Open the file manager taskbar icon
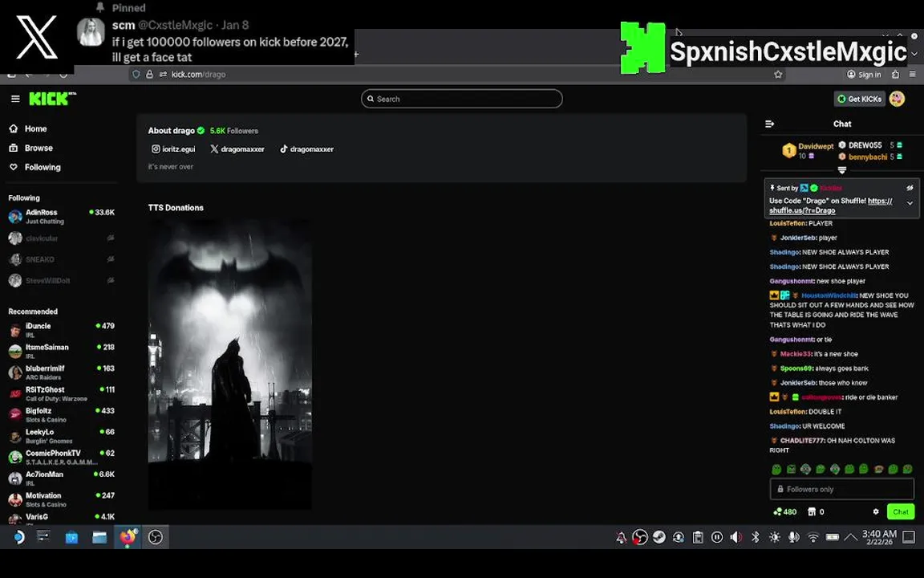 tap(99, 537)
